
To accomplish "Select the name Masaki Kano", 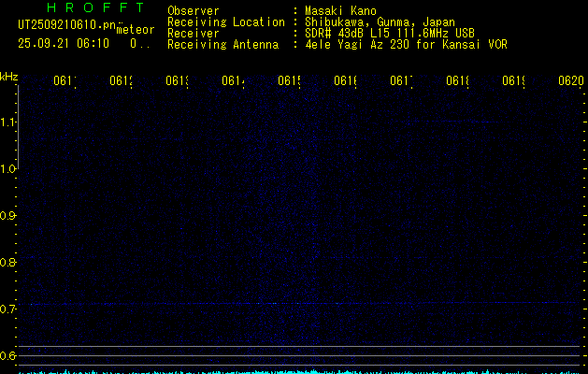I will tap(340, 10).
